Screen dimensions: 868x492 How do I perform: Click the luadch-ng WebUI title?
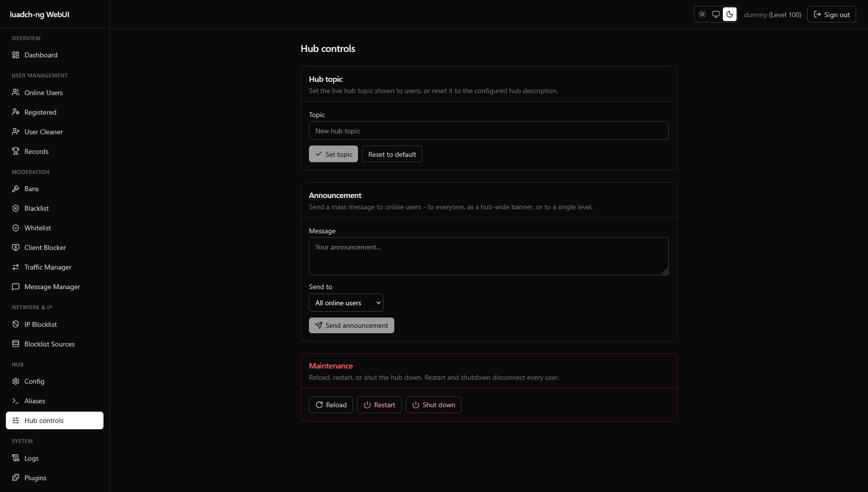(x=40, y=14)
